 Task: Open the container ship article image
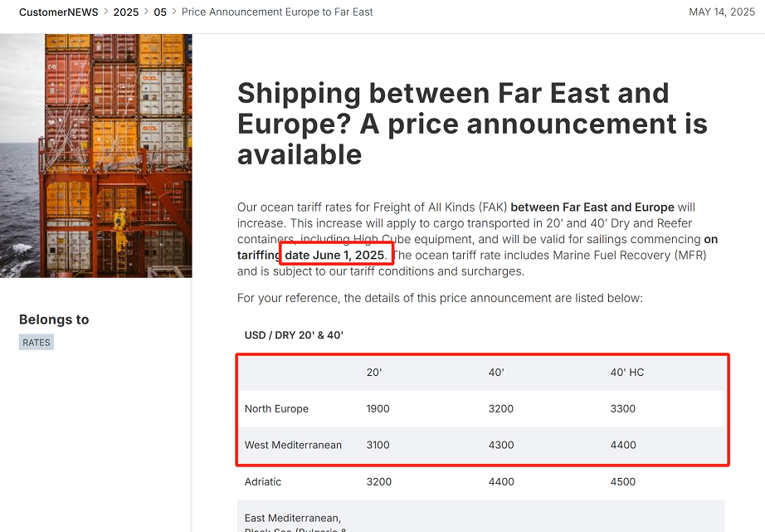pos(96,156)
